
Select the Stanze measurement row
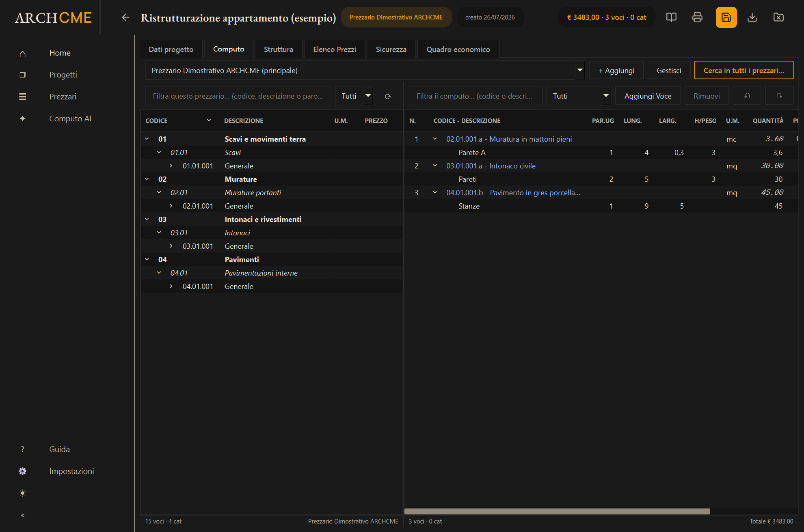tap(601, 206)
